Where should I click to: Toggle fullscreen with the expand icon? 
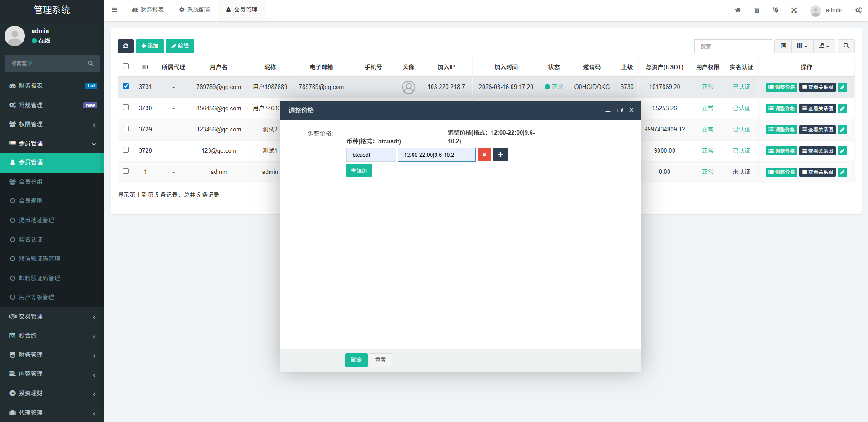click(794, 10)
